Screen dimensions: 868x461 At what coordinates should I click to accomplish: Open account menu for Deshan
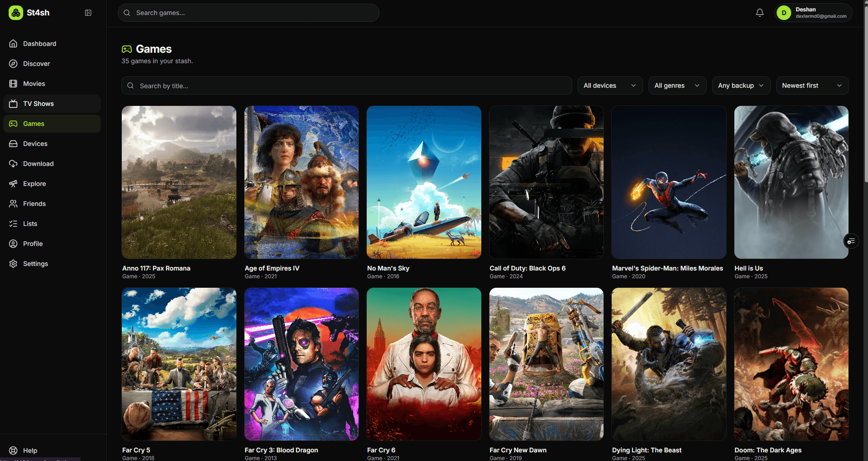coord(813,13)
